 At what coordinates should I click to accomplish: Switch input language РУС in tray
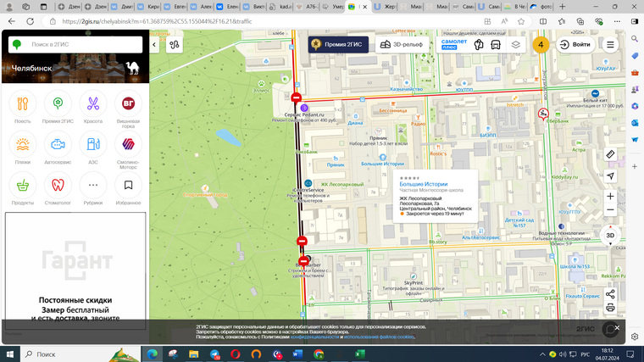[586, 354]
